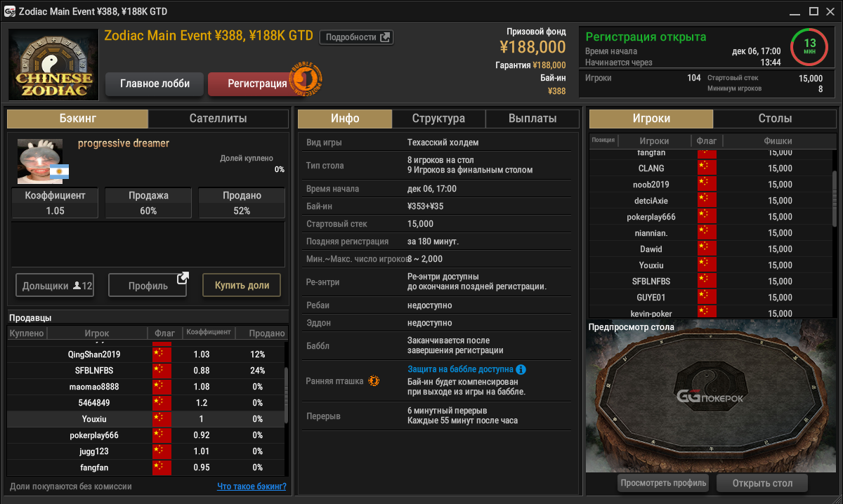Select seller fangfan in the Продавцы list
Screen dimensions: 843x504
[146, 467]
